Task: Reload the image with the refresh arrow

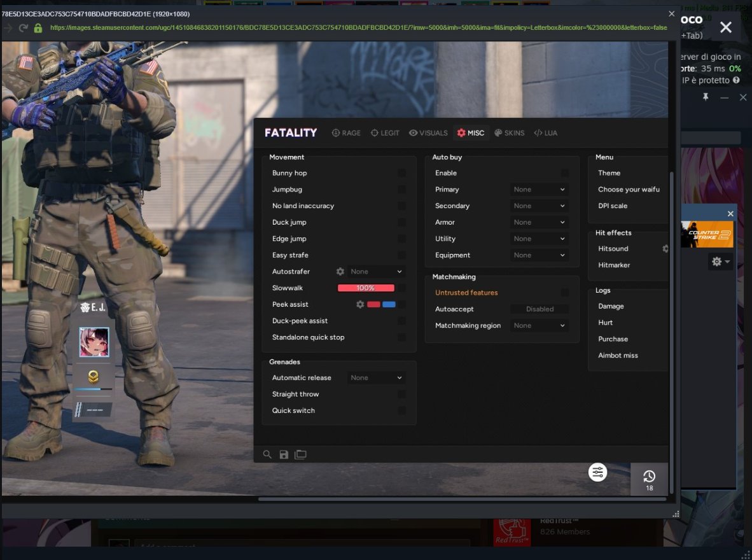Action: click(23, 28)
